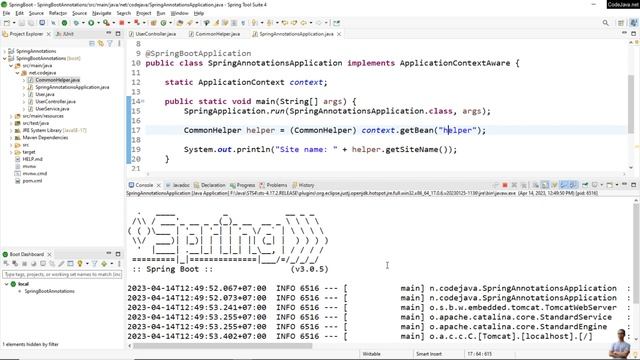Click the Boot Dashboard tag filter field
640x360 pixels.
pos(62,274)
